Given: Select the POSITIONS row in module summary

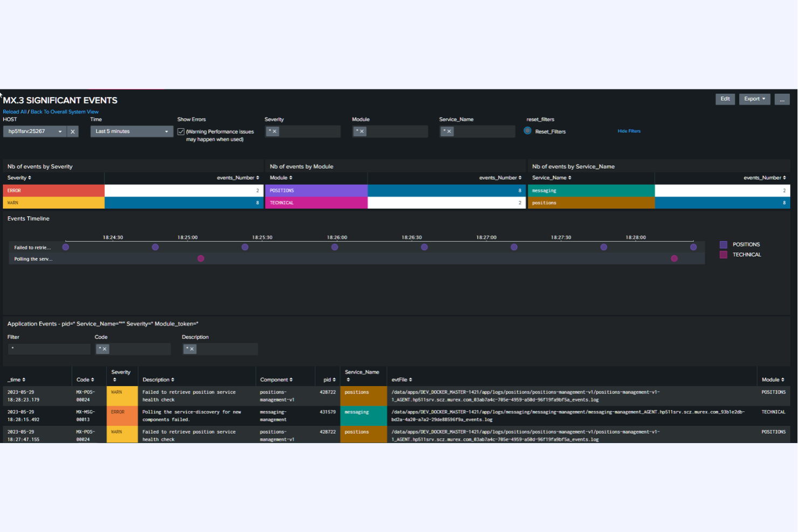Looking at the screenshot, I should [x=395, y=191].
